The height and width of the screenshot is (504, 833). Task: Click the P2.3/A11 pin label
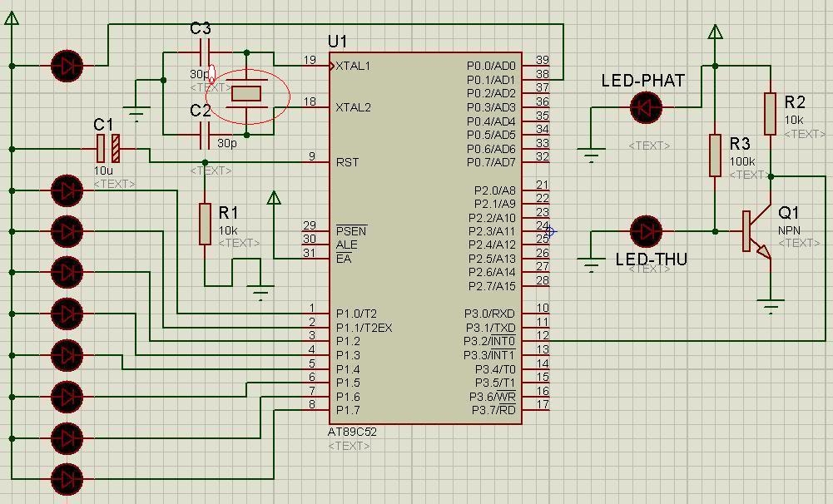point(492,231)
